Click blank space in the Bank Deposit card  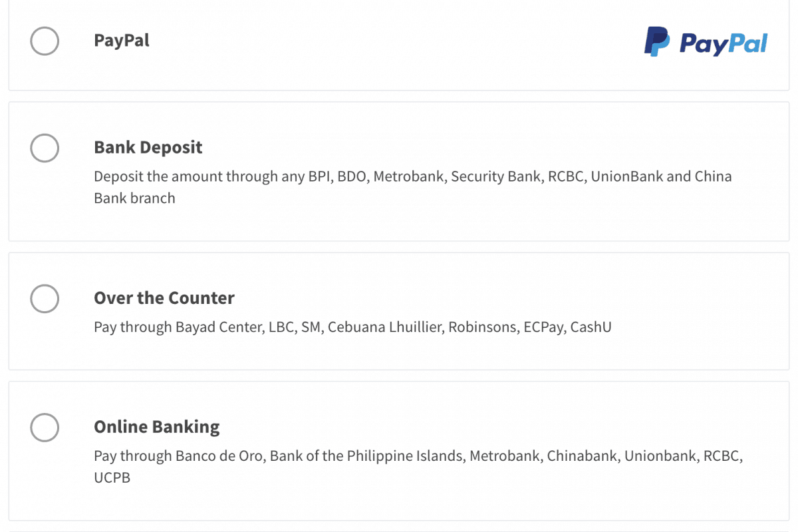465,219
